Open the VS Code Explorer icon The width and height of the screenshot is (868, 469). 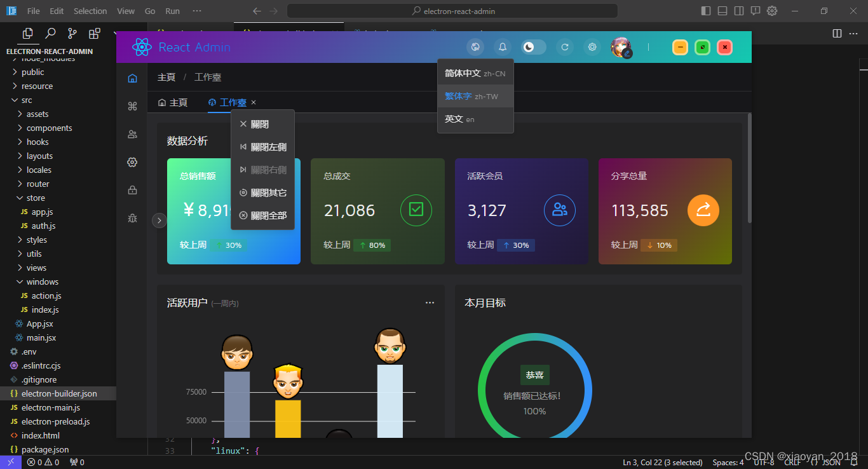coord(27,33)
